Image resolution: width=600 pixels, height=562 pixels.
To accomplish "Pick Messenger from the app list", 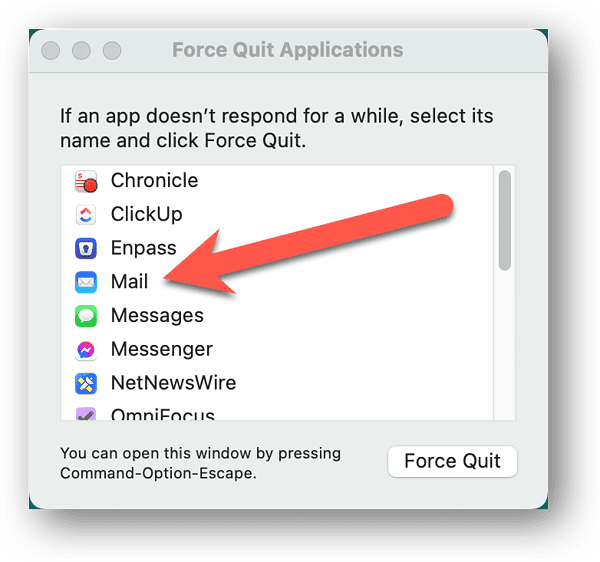I will pyautogui.click(x=161, y=350).
